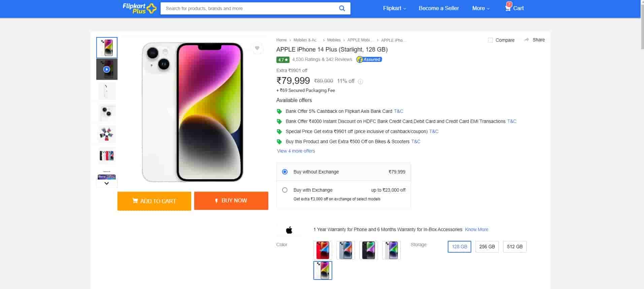
Task: Pick the red iPhone color swatch
Action: 323,250
